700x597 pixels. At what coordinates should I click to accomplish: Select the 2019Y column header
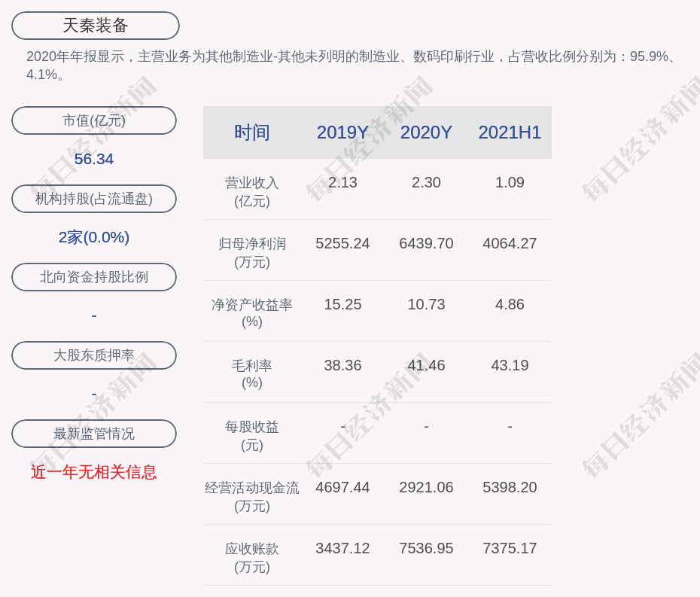342,132
